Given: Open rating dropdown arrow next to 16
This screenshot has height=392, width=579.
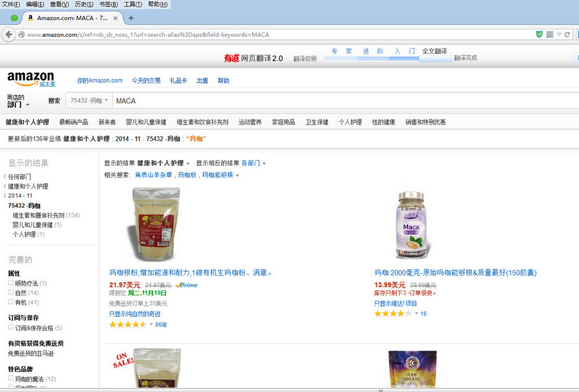Looking at the screenshot, I should click(416, 314).
